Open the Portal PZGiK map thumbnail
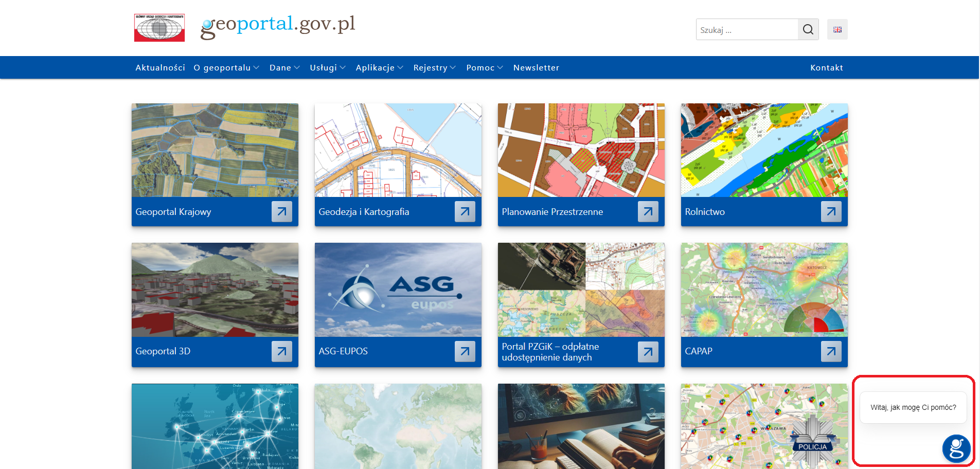The width and height of the screenshot is (980, 469). (581, 290)
